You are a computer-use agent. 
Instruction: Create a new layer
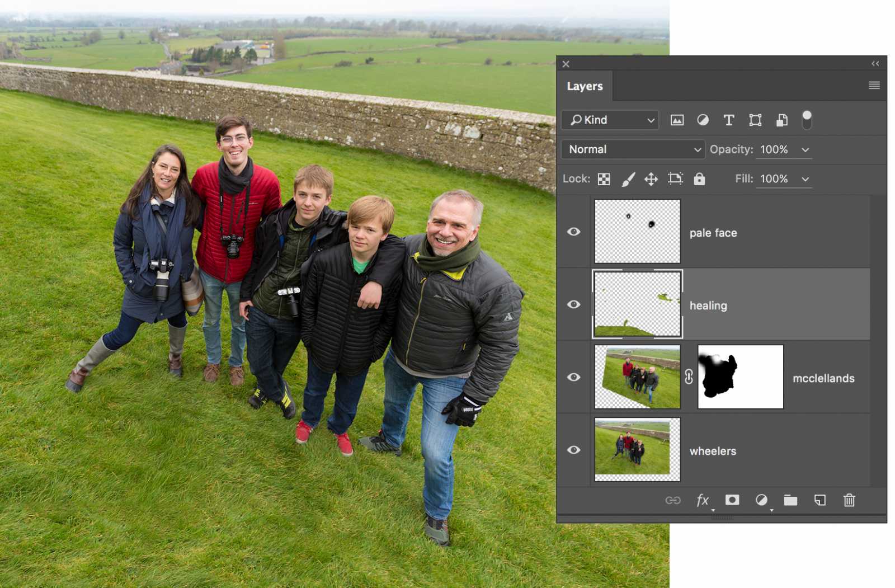point(820,500)
